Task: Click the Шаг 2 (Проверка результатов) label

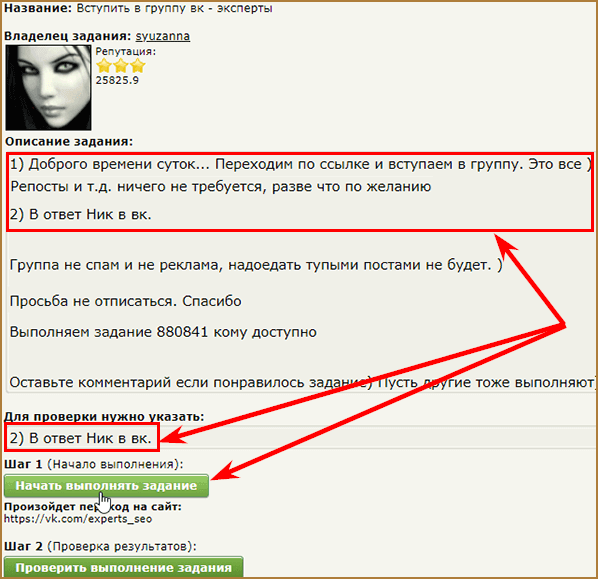Action: pyautogui.click(x=100, y=546)
